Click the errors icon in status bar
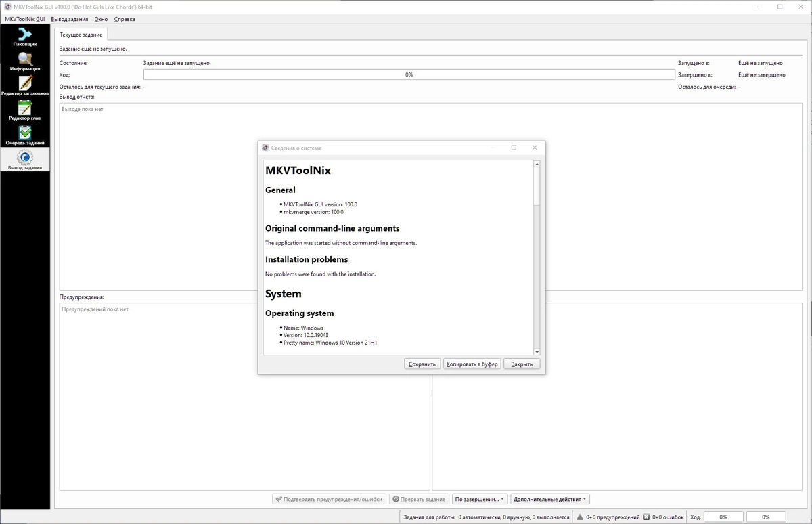The width and height of the screenshot is (812, 524). pyautogui.click(x=646, y=517)
